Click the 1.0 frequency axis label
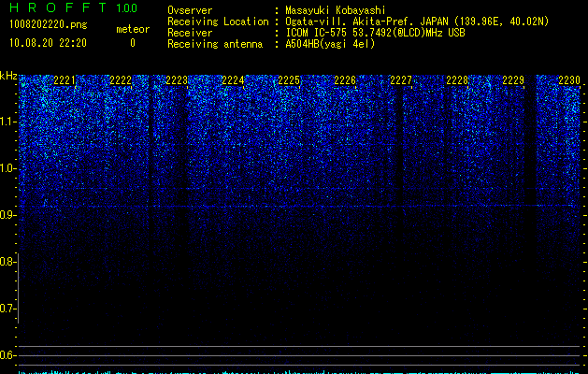This screenshot has height=374, width=588. pyautogui.click(x=7, y=168)
